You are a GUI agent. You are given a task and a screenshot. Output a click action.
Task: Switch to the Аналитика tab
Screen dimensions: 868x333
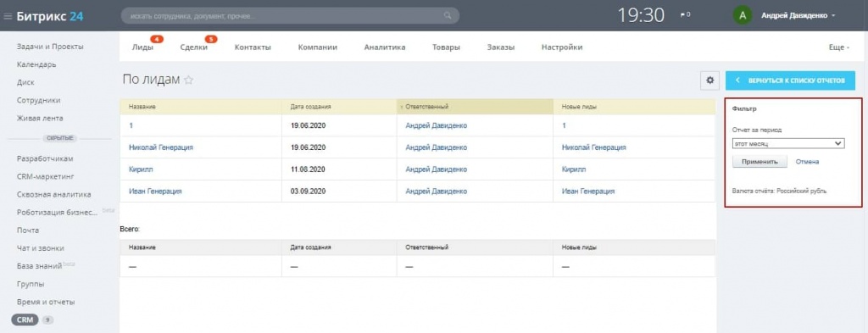pos(385,47)
